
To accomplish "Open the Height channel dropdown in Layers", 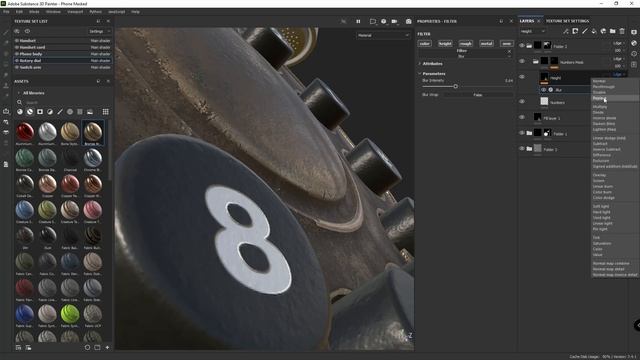I will pyautogui.click(x=533, y=31).
